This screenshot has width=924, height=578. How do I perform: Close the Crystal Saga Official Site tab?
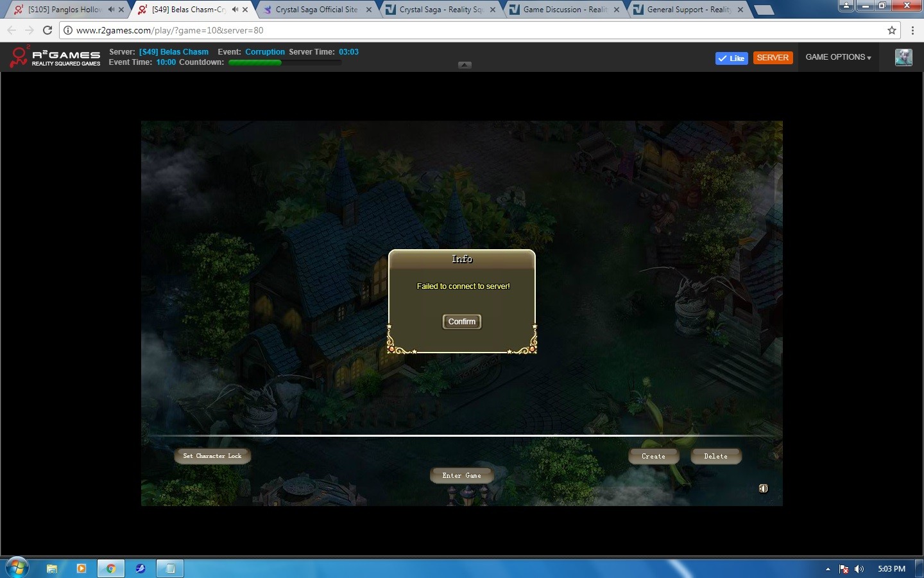click(369, 10)
